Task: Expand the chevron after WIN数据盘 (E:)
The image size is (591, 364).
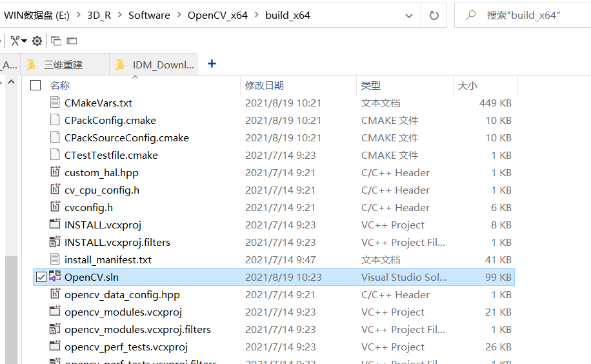Action: coord(79,15)
